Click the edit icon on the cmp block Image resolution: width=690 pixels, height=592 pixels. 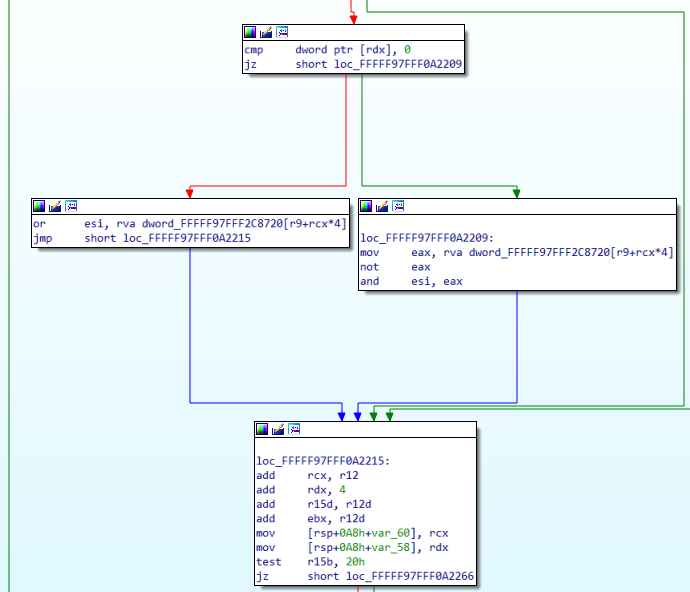(x=266, y=32)
